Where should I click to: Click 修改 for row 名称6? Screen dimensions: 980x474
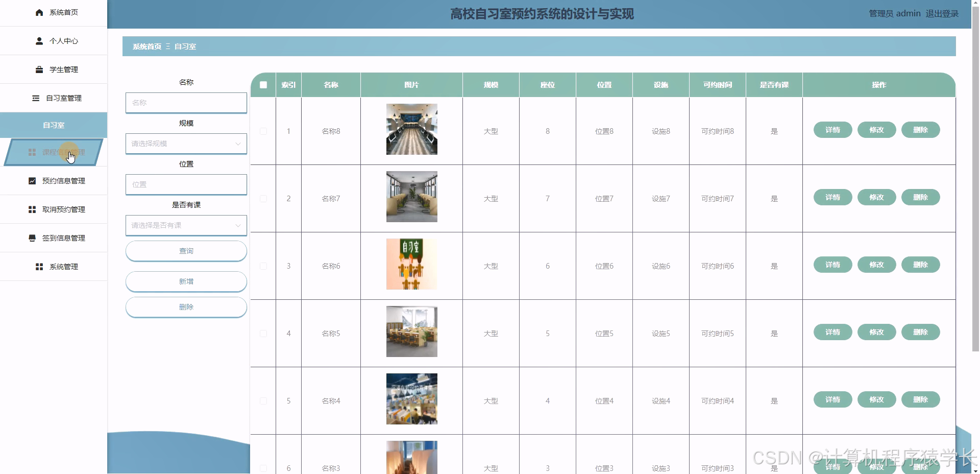(876, 265)
